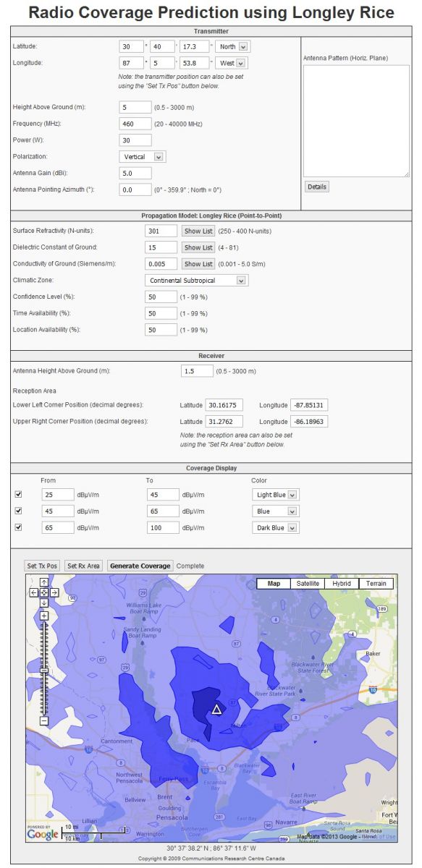The height and width of the screenshot is (868, 422).
Task: Click the Generate Coverage button
Action: (140, 566)
